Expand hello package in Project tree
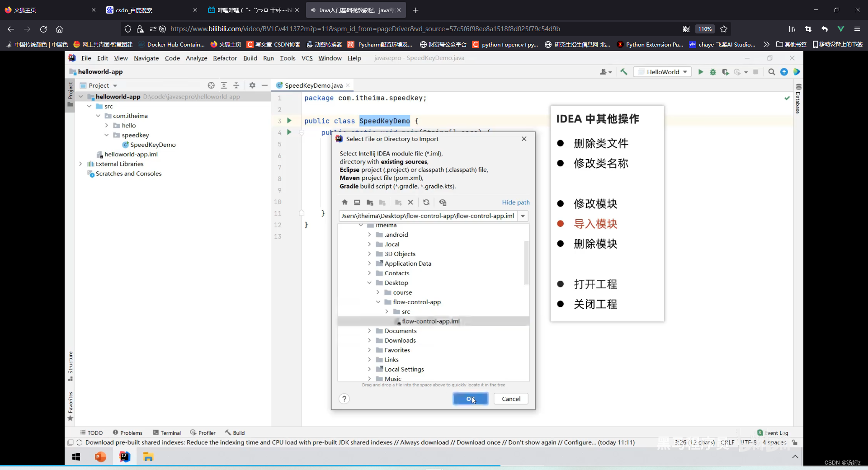This screenshot has width=868, height=470. [107, 126]
